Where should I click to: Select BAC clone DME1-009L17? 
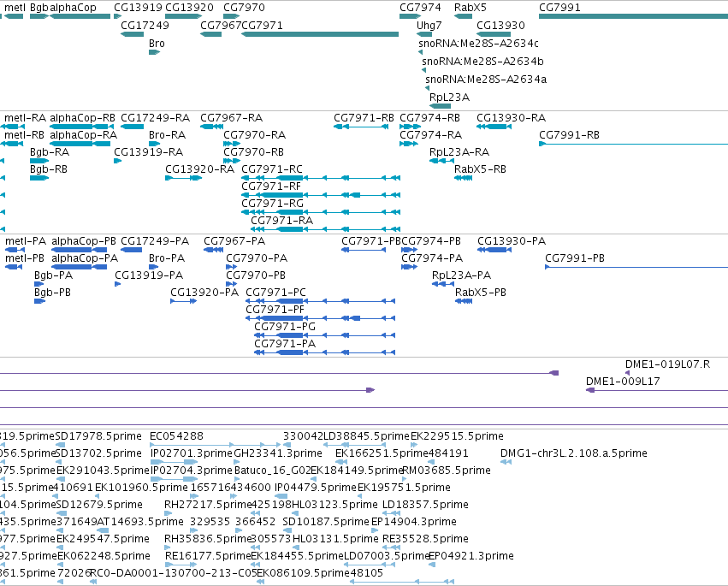[x=623, y=382]
